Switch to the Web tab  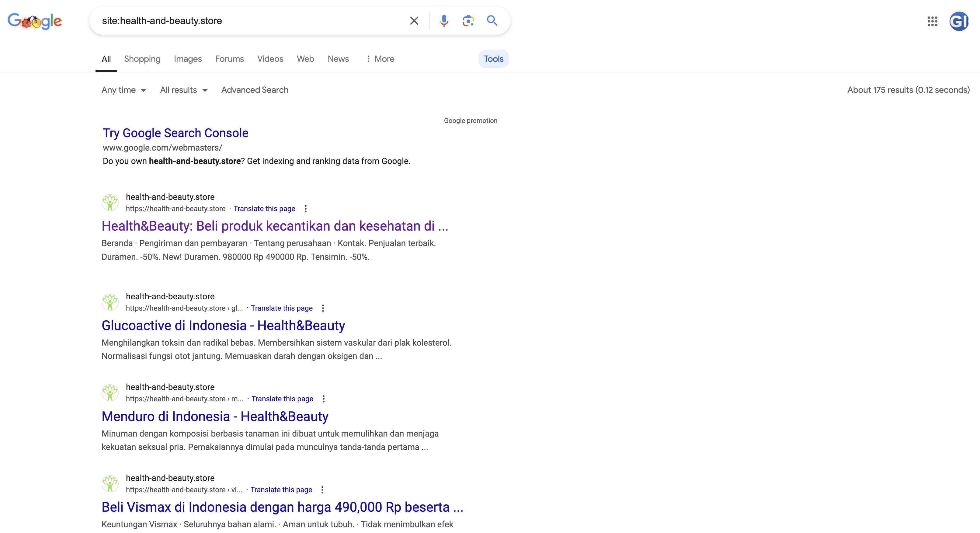coord(305,59)
